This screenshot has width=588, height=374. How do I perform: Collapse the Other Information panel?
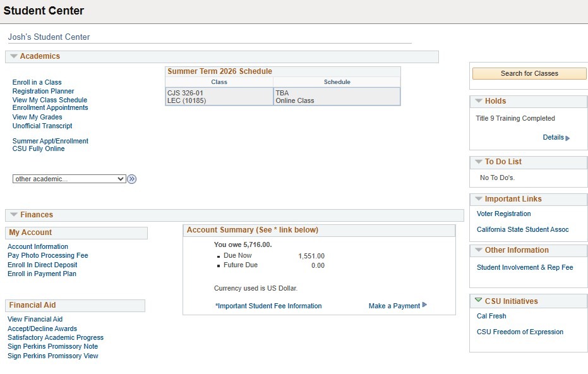[x=478, y=250]
